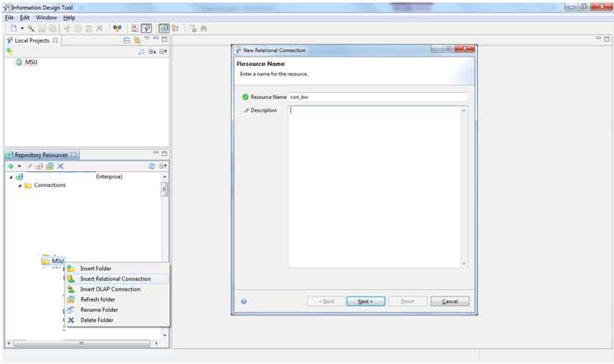Click the green Insert session icon
The height and width of the screenshot is (364, 614).
[11, 166]
